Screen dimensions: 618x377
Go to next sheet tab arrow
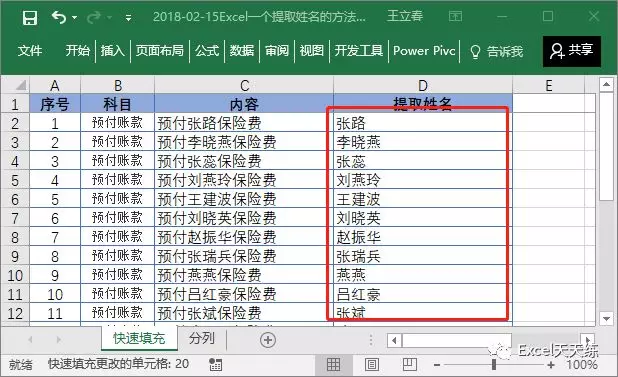(59, 340)
